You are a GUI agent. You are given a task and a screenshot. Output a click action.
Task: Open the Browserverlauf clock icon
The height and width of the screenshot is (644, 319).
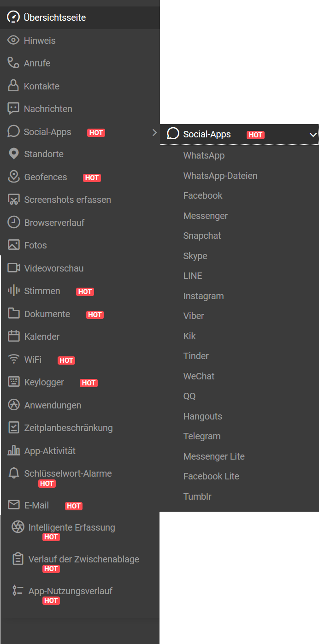[x=13, y=222]
